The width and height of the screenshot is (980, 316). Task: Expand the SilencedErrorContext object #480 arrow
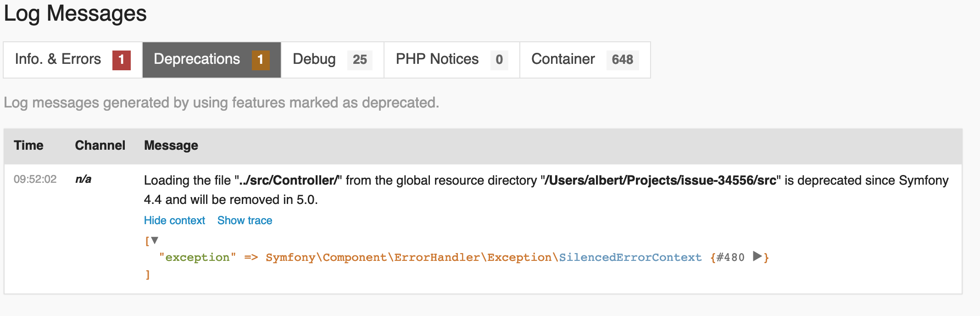click(x=757, y=256)
